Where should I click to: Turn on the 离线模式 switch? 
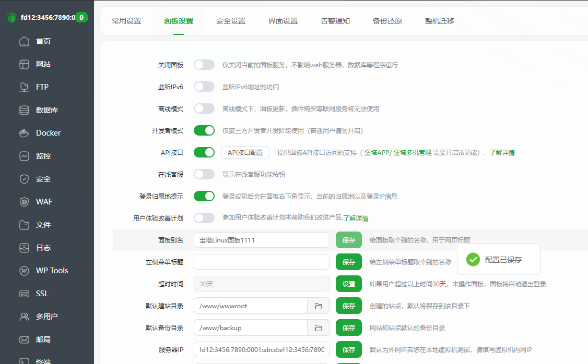point(204,108)
